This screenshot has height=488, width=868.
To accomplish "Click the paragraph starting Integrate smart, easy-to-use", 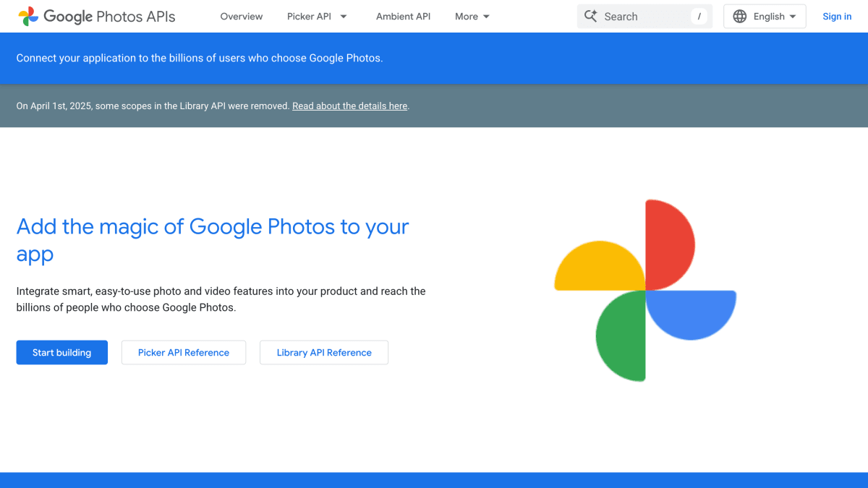I will pos(221,299).
